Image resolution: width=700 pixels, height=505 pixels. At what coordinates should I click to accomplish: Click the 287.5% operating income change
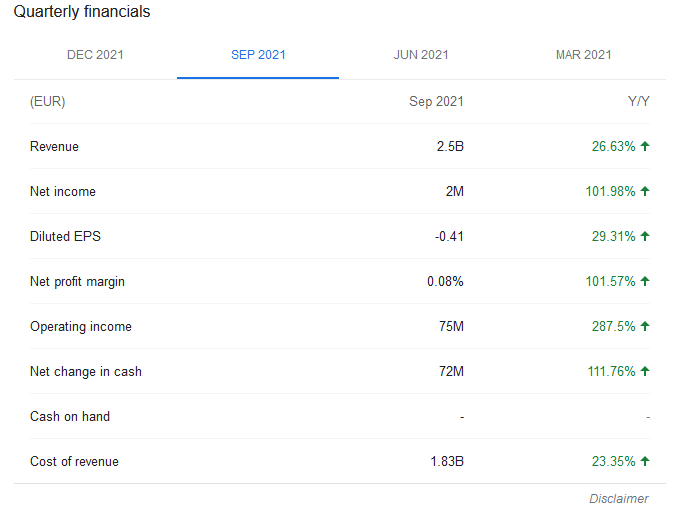pos(613,326)
